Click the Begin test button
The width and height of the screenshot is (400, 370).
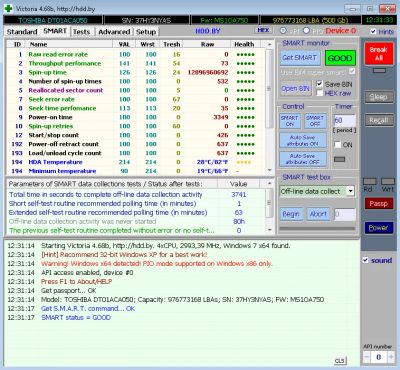click(x=291, y=214)
